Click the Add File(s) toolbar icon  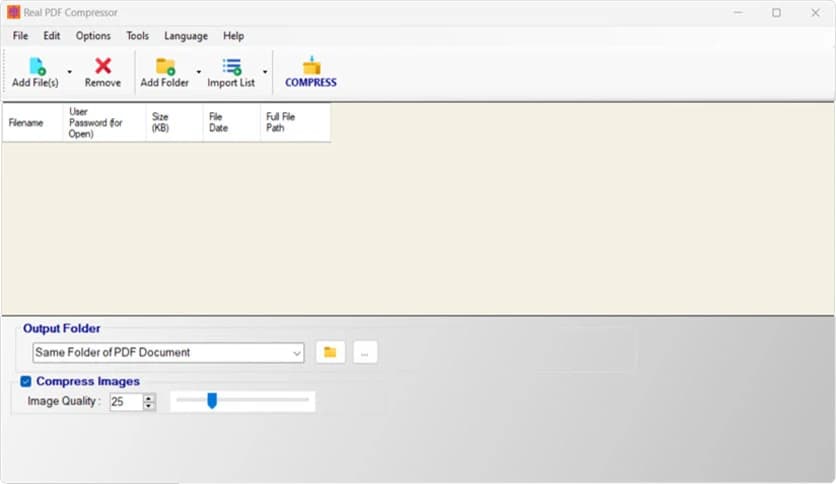click(x=35, y=72)
